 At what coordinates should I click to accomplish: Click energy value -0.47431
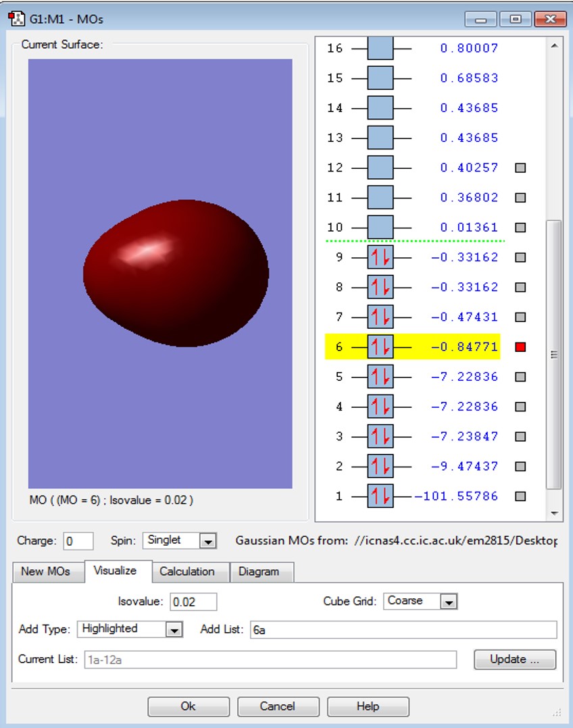coord(464,317)
